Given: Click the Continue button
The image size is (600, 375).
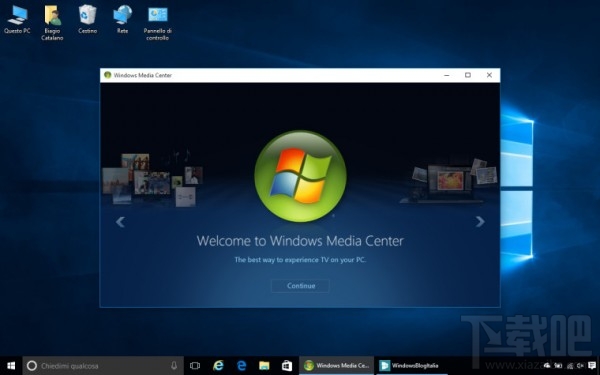Looking at the screenshot, I should tap(300, 286).
